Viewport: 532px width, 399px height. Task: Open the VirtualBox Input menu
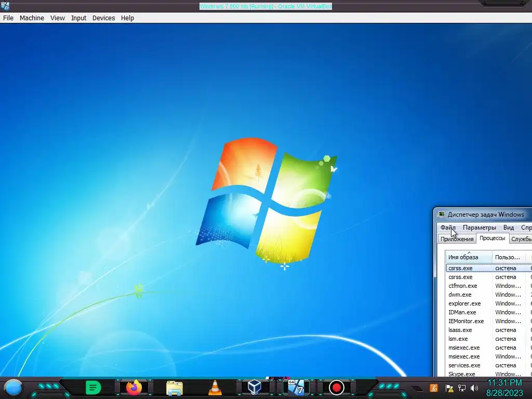click(x=79, y=18)
